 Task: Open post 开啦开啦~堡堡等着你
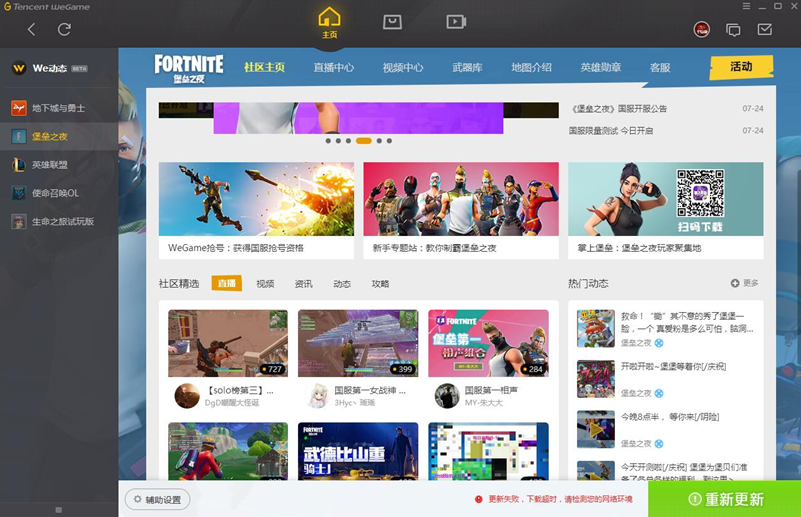click(x=673, y=366)
